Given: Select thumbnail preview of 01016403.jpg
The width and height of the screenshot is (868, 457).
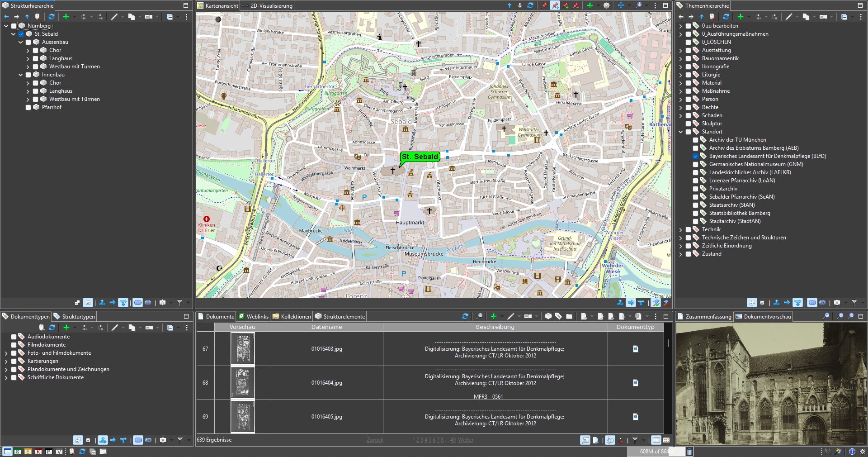Looking at the screenshot, I should coord(243,349).
